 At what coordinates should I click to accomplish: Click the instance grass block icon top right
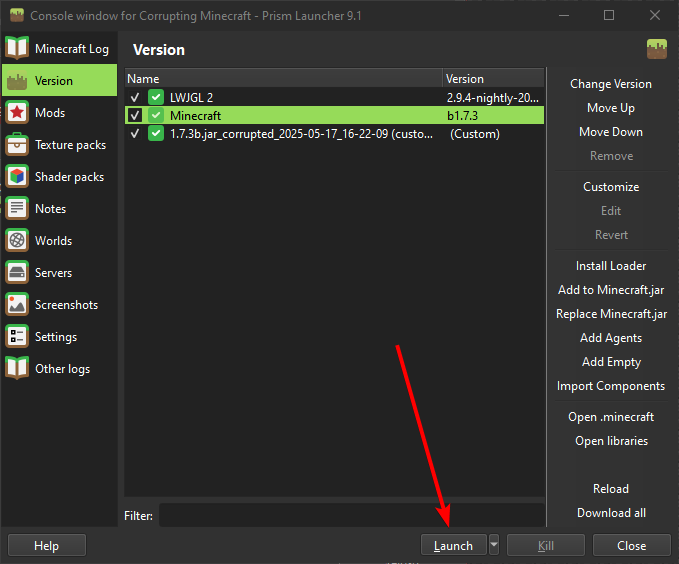coord(657,49)
